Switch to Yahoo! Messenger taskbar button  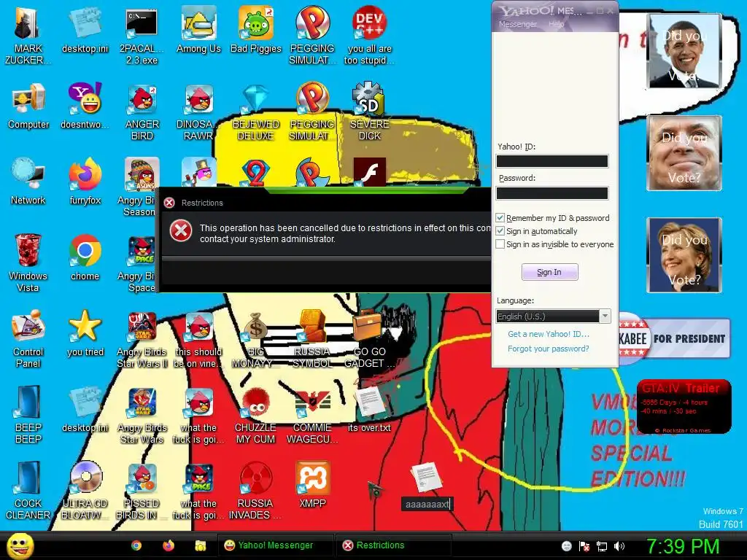click(x=276, y=545)
